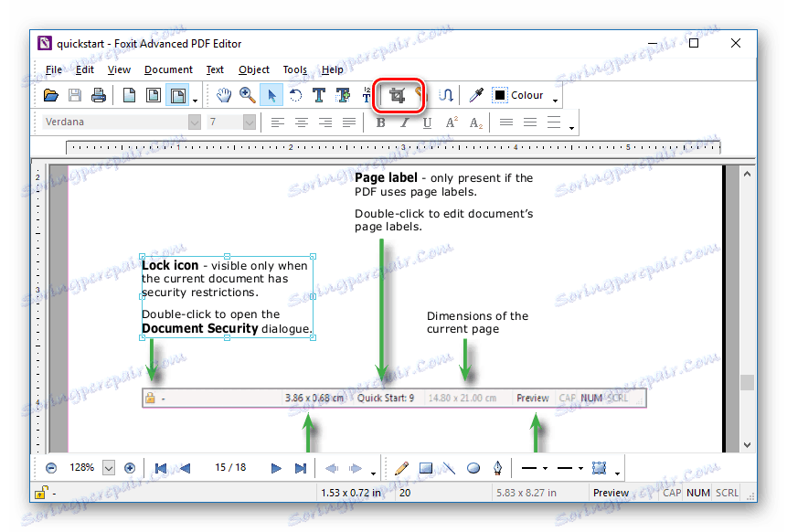787x532 pixels.
Task: Jump to the first page
Action: point(161,468)
